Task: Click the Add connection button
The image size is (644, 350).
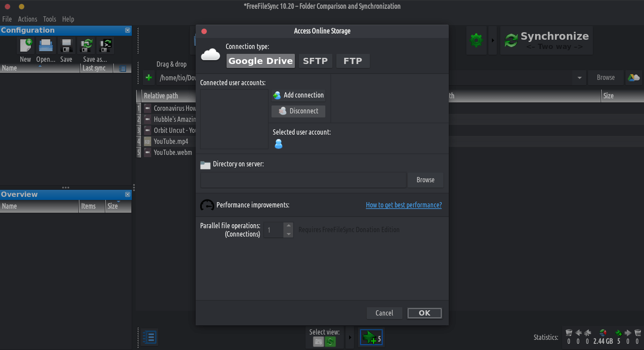Action: point(298,95)
